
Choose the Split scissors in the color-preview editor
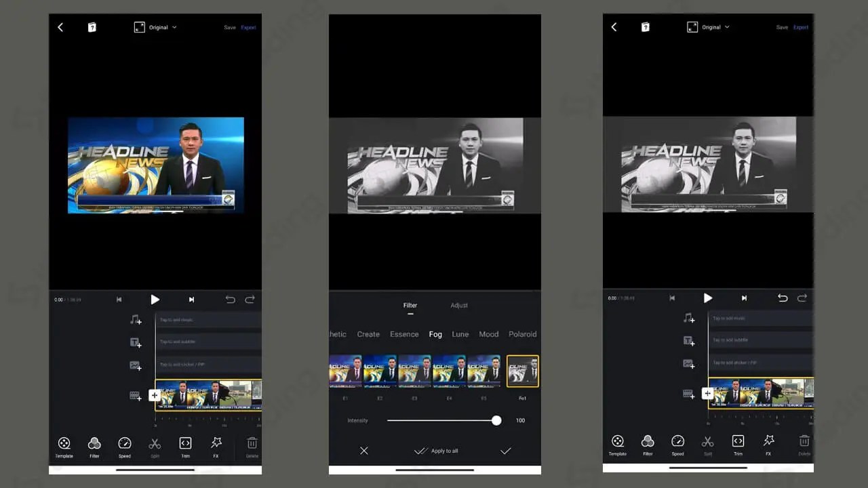click(155, 447)
